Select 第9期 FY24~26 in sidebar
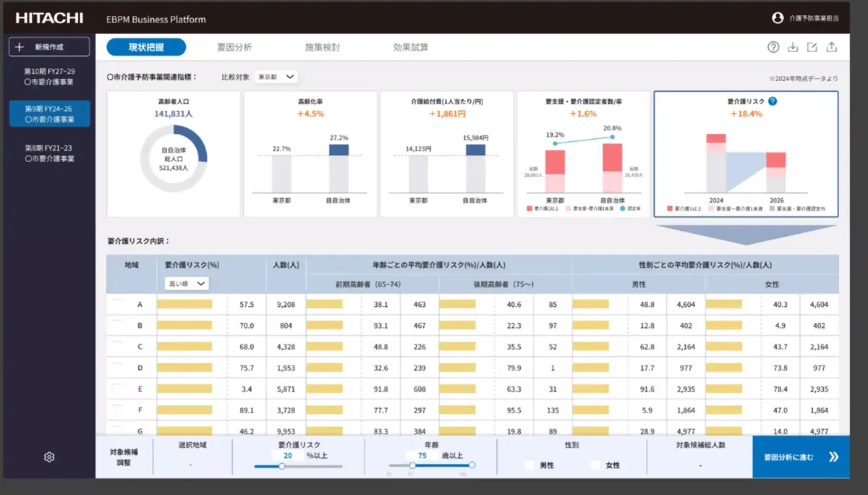Viewport: 868px width, 495px height. point(49,114)
